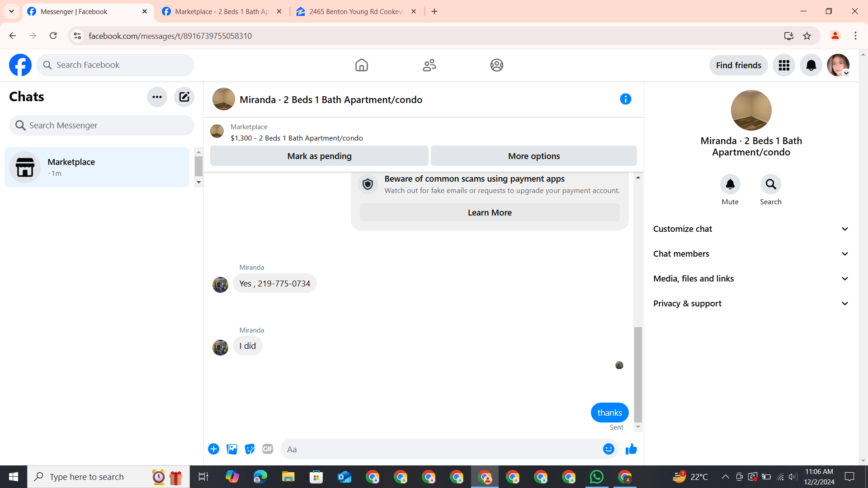
Task: Open the emoji picker smiley
Action: click(x=609, y=449)
